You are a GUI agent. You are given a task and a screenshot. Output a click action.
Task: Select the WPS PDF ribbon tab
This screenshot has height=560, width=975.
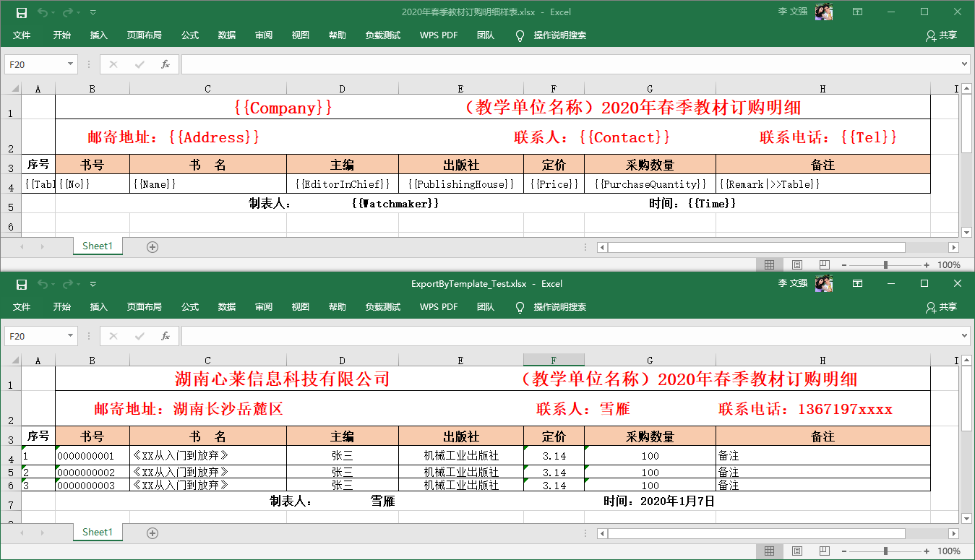pos(438,35)
